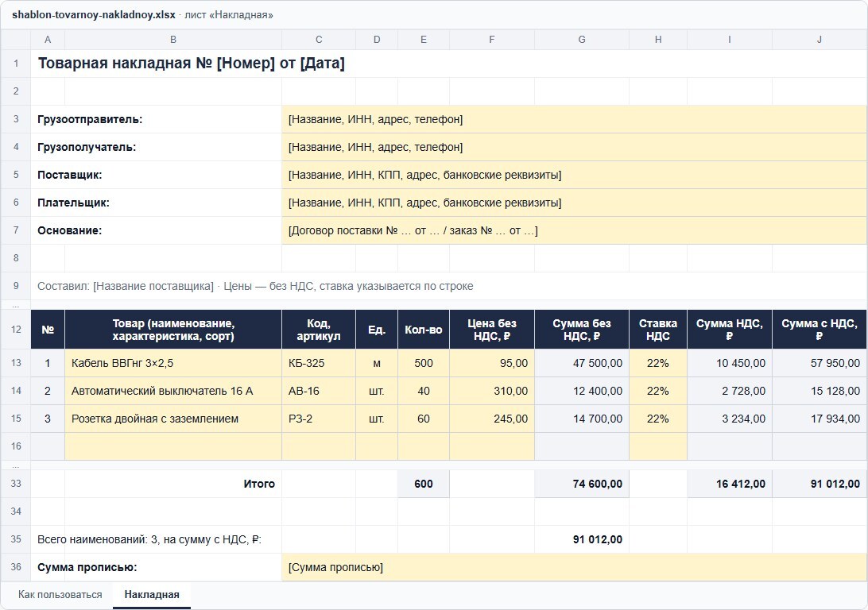Image resolution: width=868 pixels, height=610 pixels.
Task: Select VAT amount «10 450,00»
Action: pyautogui.click(x=730, y=363)
